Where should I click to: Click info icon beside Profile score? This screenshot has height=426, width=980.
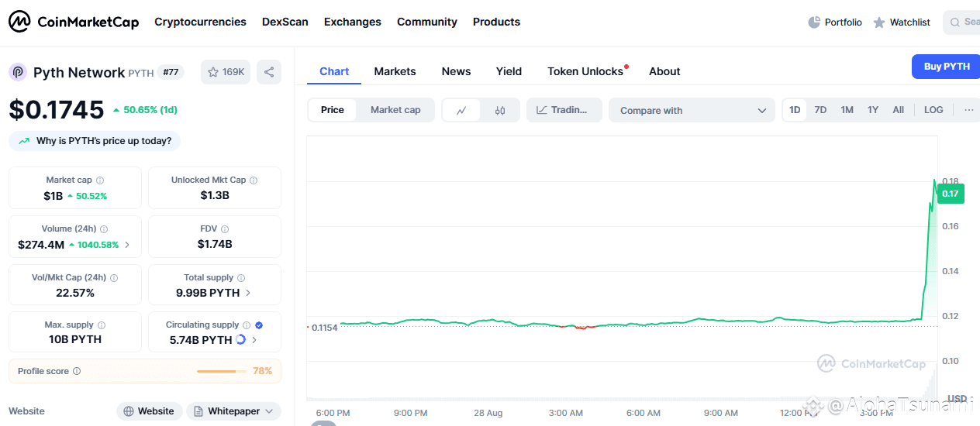pyautogui.click(x=77, y=371)
